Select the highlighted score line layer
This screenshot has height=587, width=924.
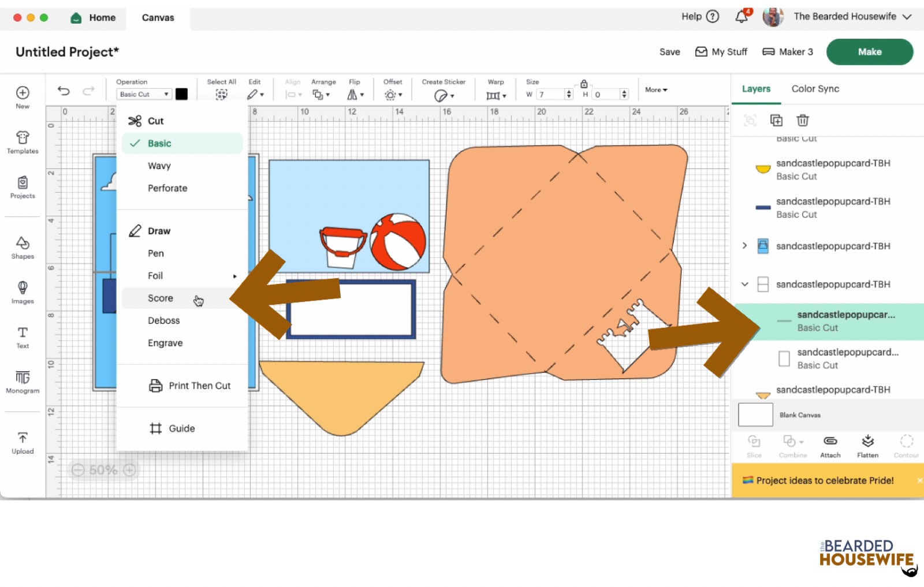coord(829,321)
